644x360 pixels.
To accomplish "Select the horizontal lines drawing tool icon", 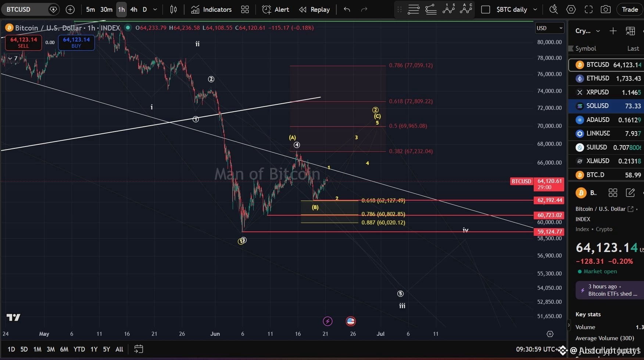I will 414,10.
